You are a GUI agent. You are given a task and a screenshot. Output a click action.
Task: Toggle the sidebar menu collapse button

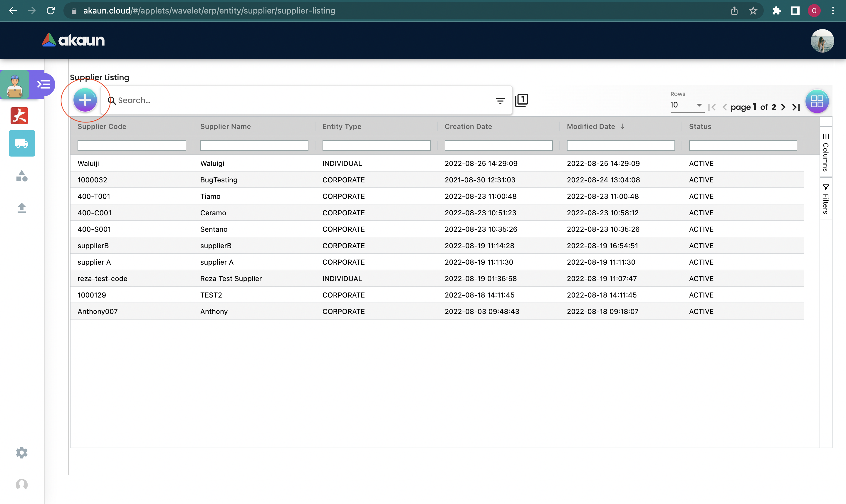[x=43, y=85]
